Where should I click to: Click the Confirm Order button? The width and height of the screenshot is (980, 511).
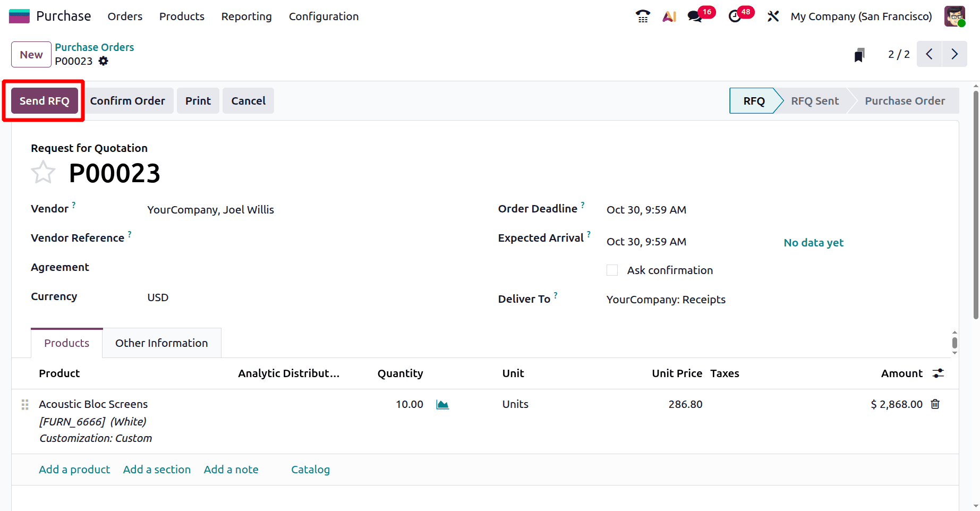pyautogui.click(x=127, y=100)
